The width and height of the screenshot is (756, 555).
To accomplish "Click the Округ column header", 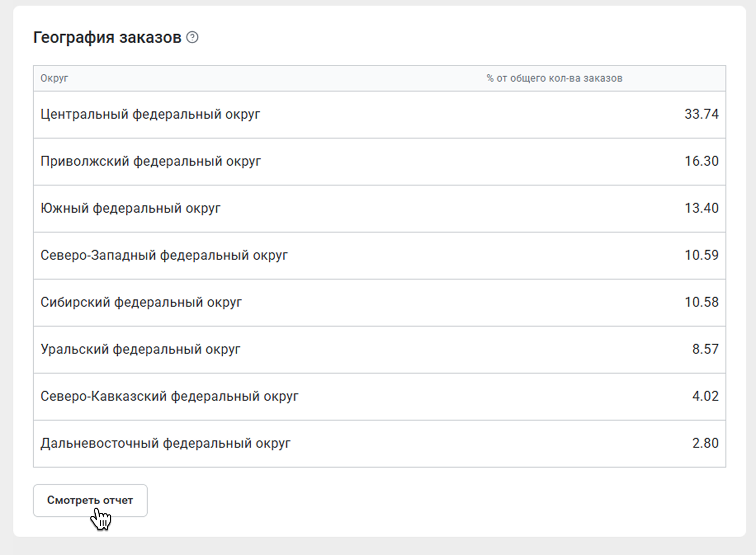I will (x=54, y=78).
